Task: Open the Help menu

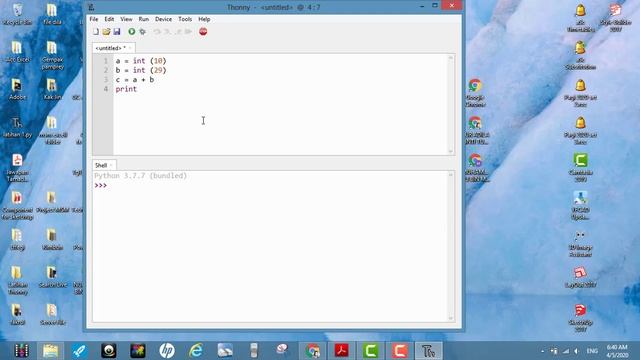Action: [x=204, y=19]
